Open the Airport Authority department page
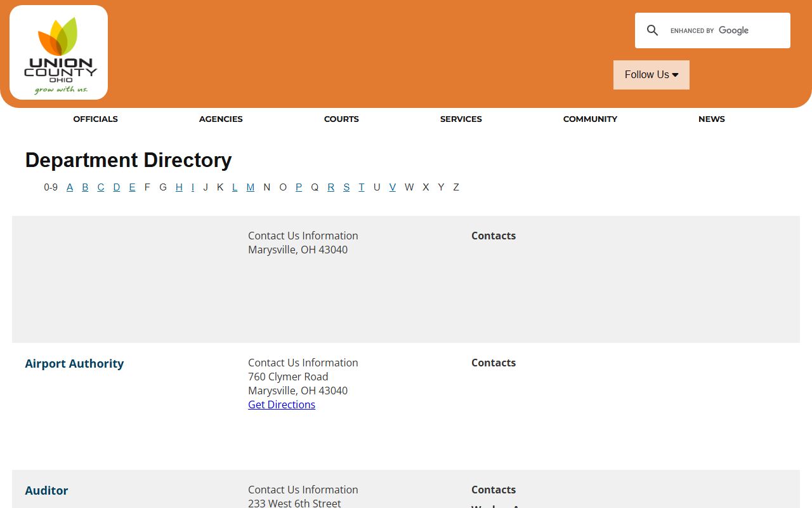Viewport: 812px width, 508px height. click(74, 364)
